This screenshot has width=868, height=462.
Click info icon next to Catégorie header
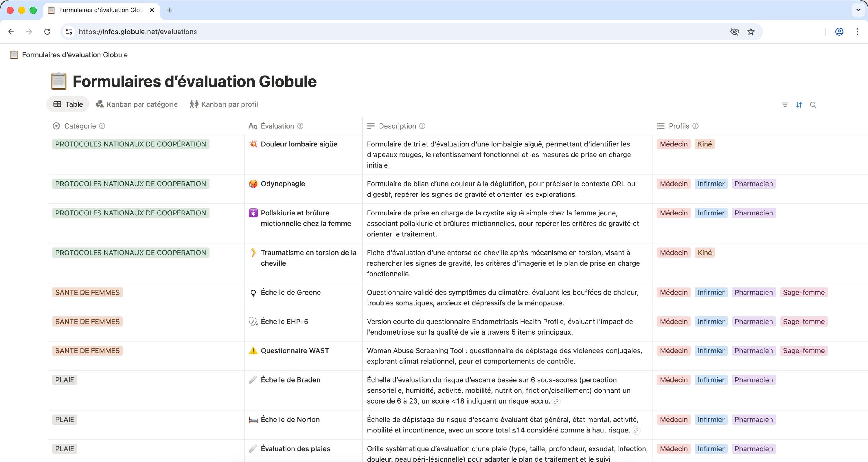point(102,126)
